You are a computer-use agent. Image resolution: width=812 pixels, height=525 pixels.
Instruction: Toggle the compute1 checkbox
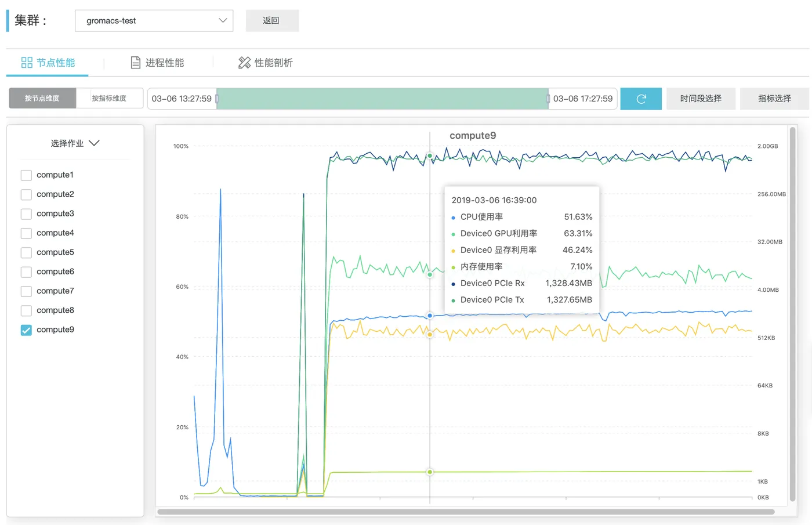26,175
